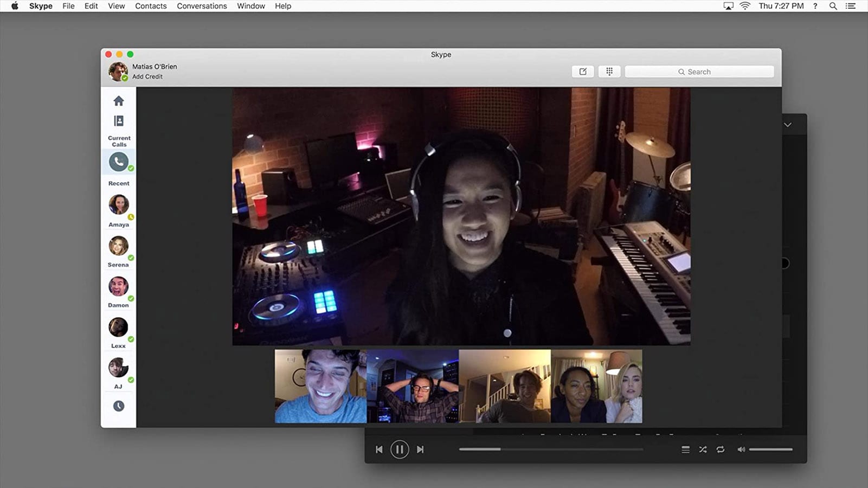This screenshot has width=868, height=488.
Task: Click the Add Credit link
Action: pyautogui.click(x=147, y=76)
